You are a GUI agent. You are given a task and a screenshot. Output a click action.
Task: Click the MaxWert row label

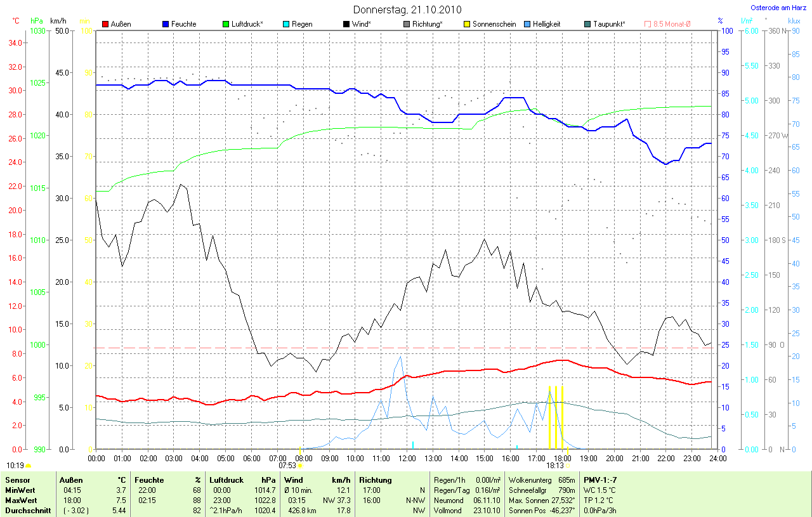(x=20, y=500)
